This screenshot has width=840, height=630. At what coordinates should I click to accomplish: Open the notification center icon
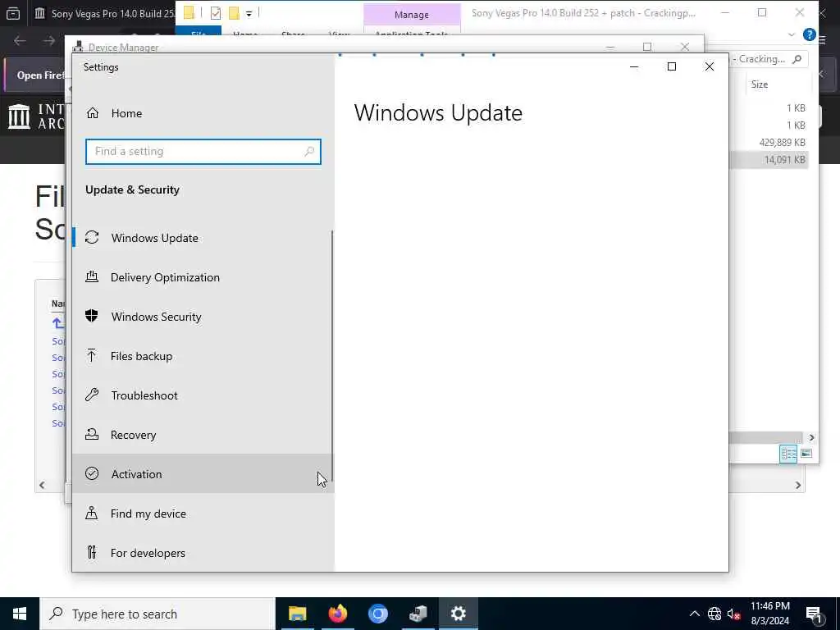(x=814, y=614)
